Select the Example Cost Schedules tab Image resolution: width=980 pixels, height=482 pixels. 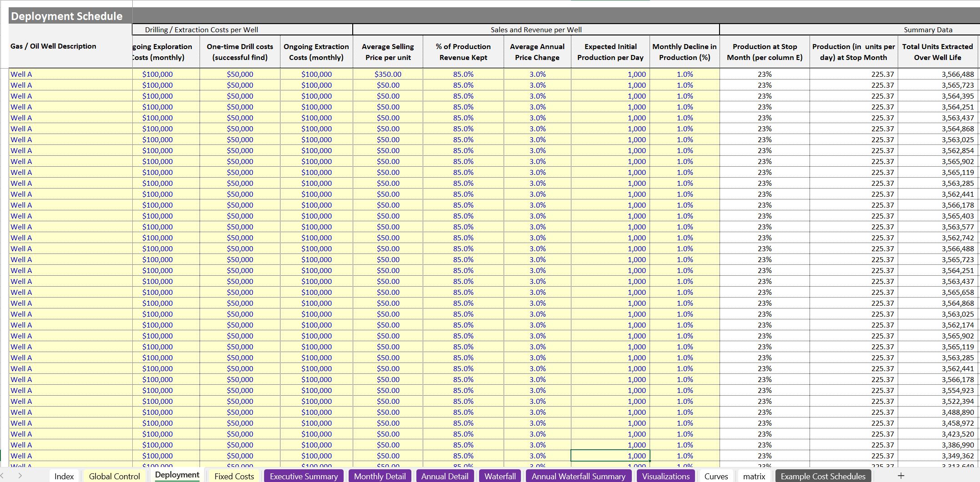823,476
